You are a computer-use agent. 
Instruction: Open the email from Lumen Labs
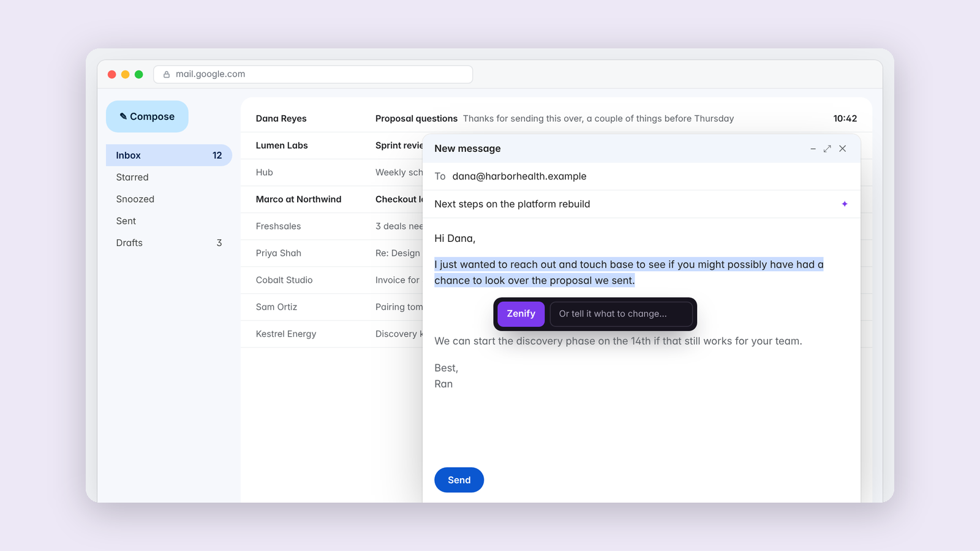click(x=331, y=145)
